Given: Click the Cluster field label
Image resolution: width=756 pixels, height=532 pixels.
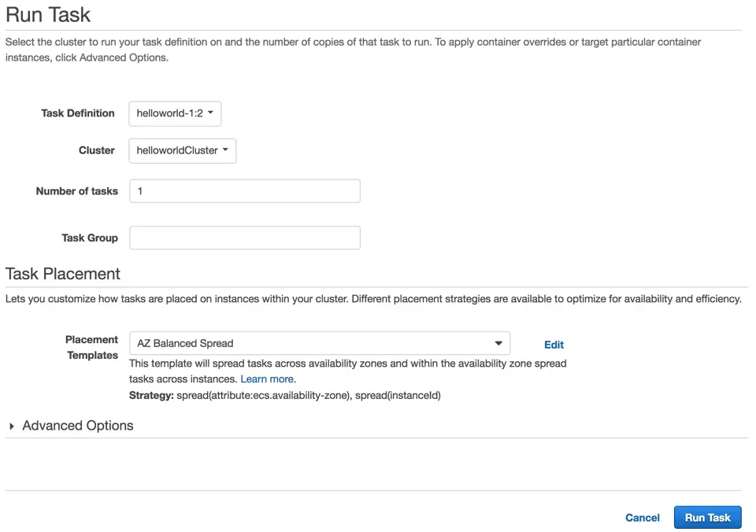Looking at the screenshot, I should [97, 150].
